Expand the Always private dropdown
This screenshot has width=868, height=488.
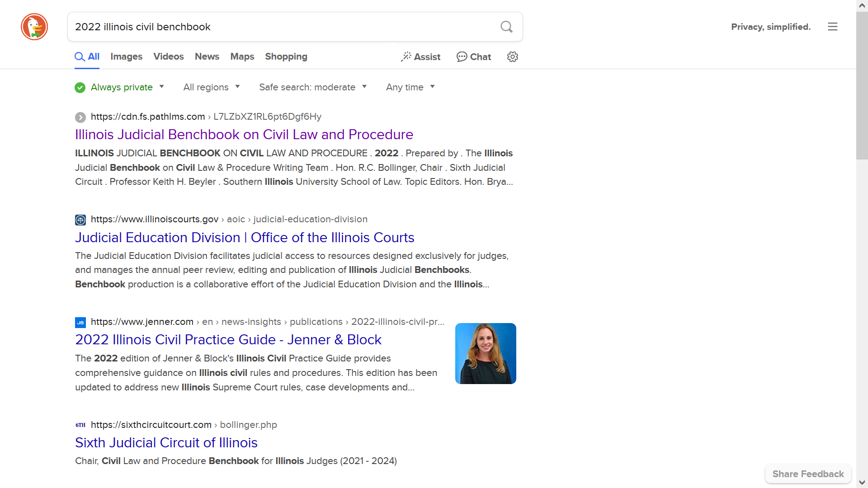pos(161,87)
